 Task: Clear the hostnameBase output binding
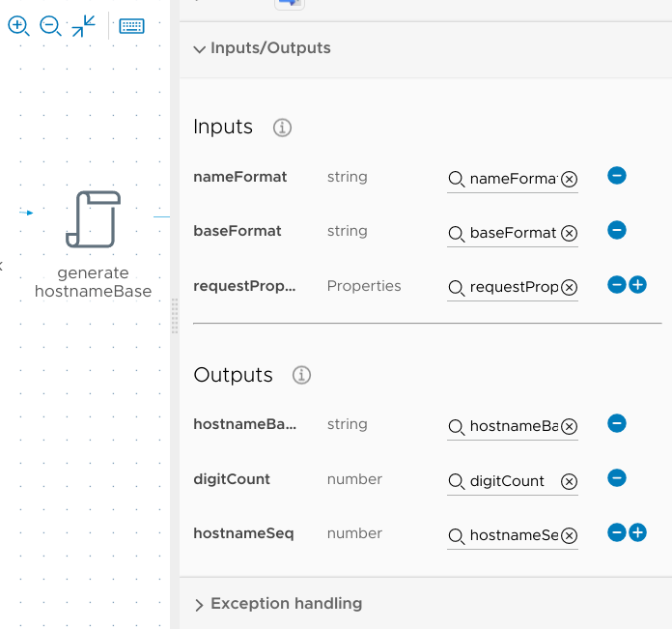[570, 427]
